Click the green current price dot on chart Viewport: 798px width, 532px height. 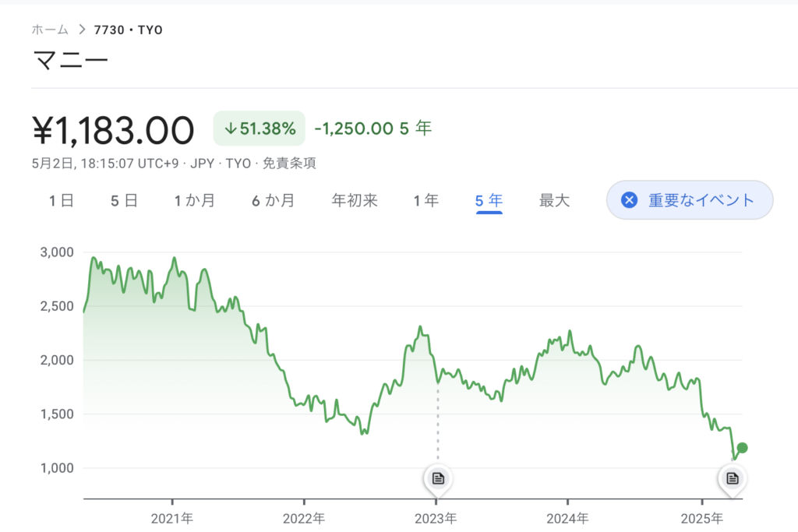[742, 448]
